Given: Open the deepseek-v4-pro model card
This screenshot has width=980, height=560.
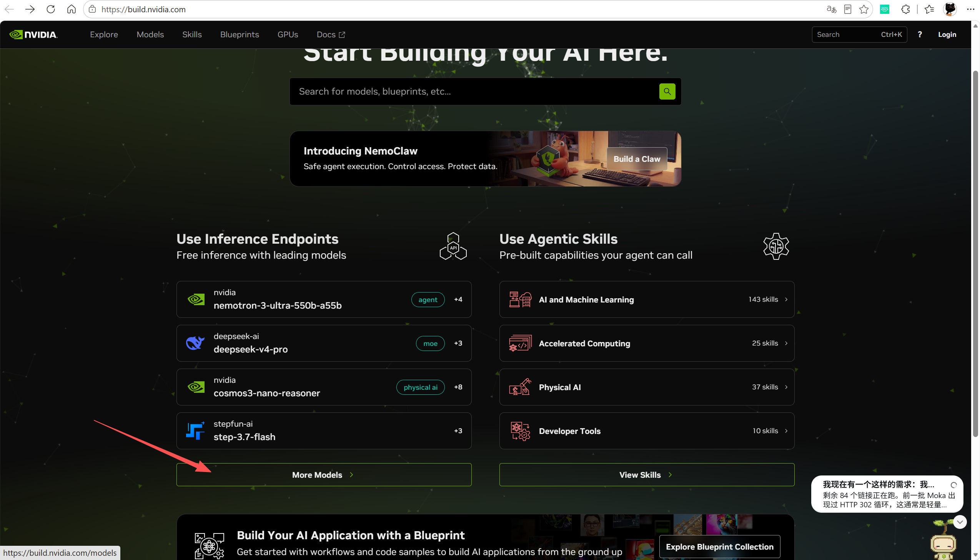Looking at the screenshot, I should point(324,343).
